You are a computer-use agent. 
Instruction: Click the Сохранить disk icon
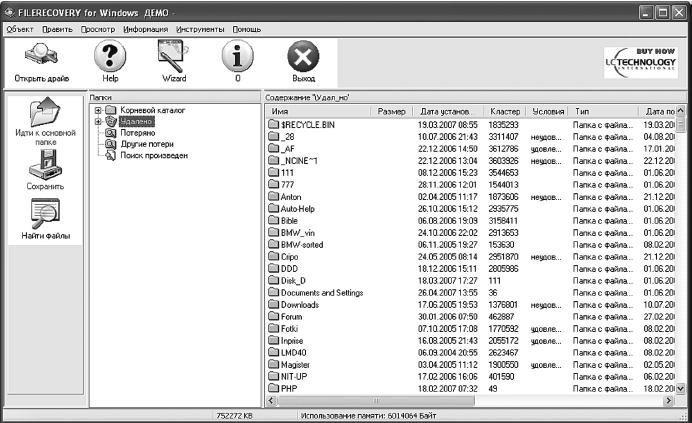[x=45, y=164]
